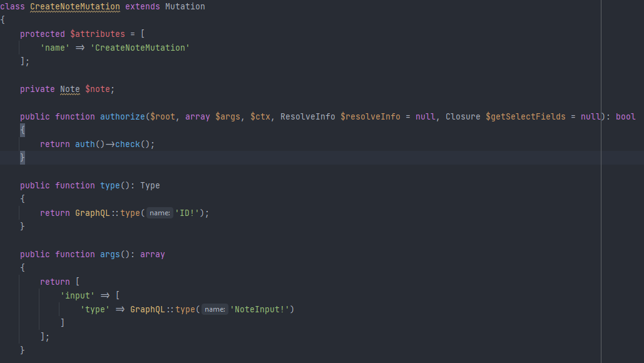Screen dimensions: 644x363
Task: Click the 'ID!' string argument
Action: (x=187, y=213)
